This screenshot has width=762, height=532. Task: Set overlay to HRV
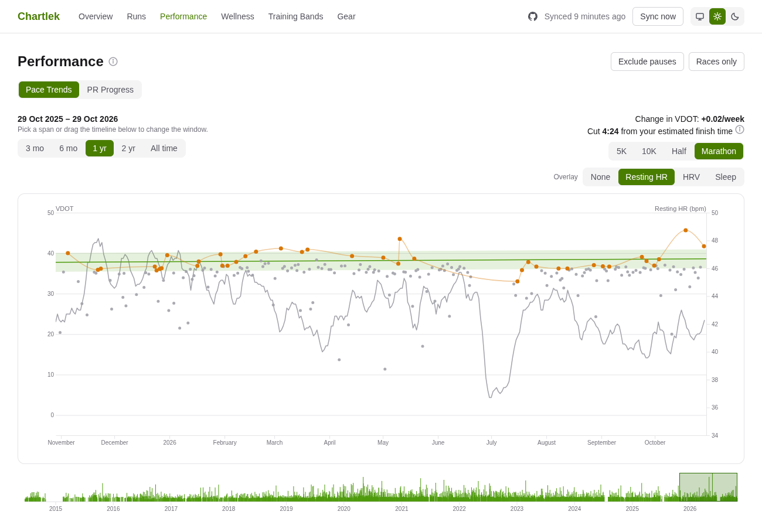tap(691, 177)
